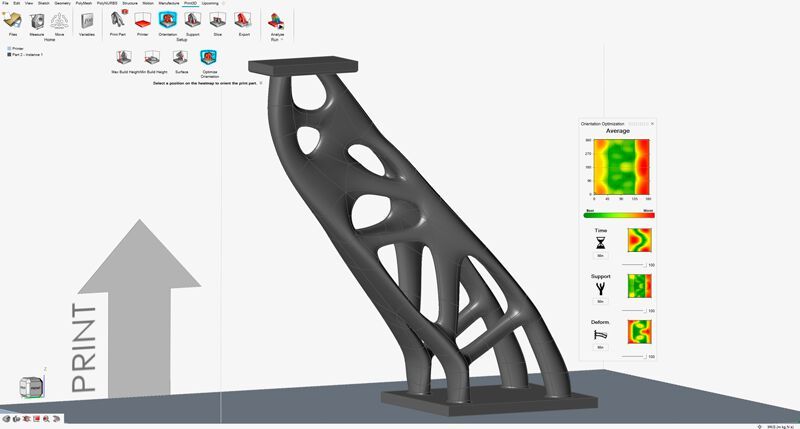
Task: Click the Average orientation heatmap
Action: tap(617, 167)
